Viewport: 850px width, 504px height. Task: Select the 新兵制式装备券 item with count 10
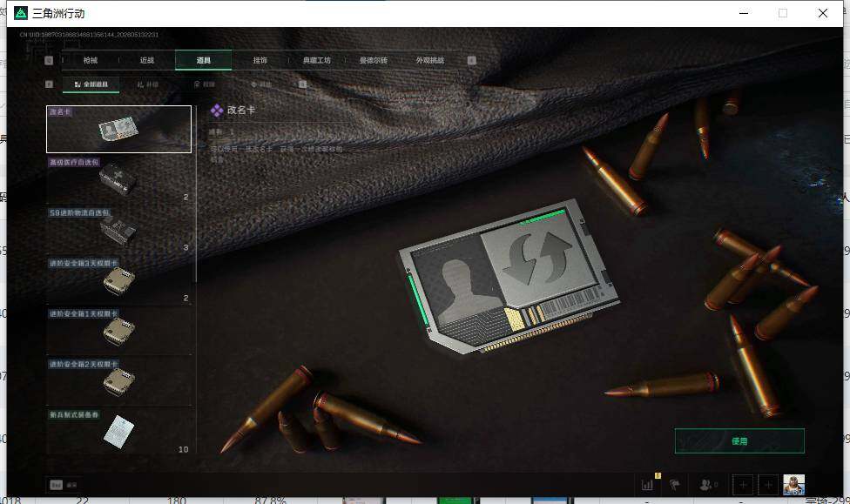click(x=118, y=432)
